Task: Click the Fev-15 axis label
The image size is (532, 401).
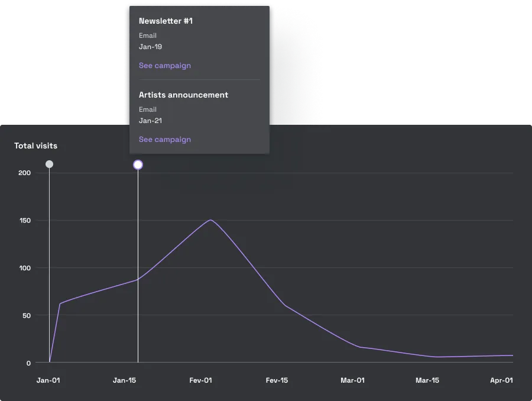Action: pos(277,380)
